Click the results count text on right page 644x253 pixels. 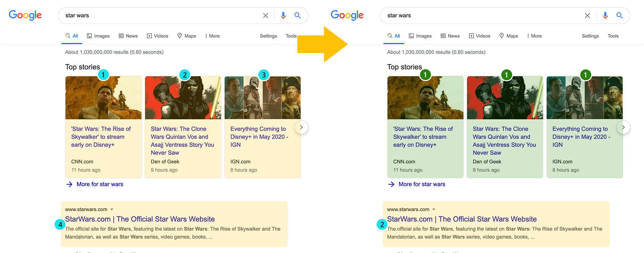(436, 52)
